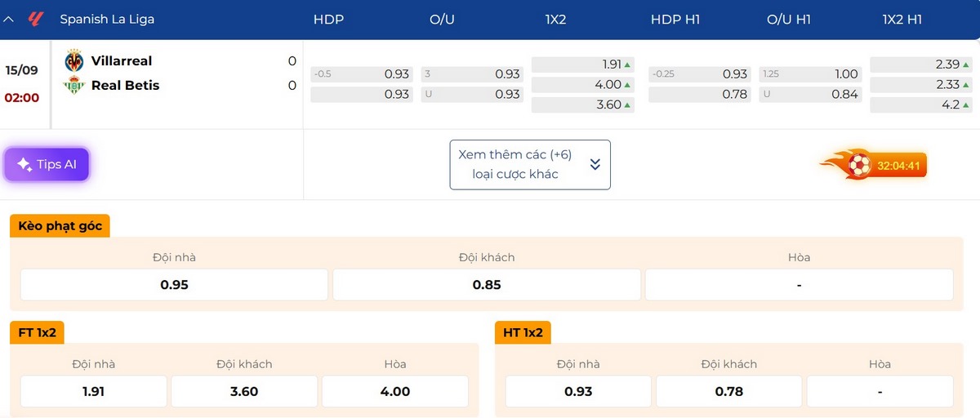Pick 1X2 odds 4.00 in top row
Screen dimensions: 980x418
click(582, 84)
